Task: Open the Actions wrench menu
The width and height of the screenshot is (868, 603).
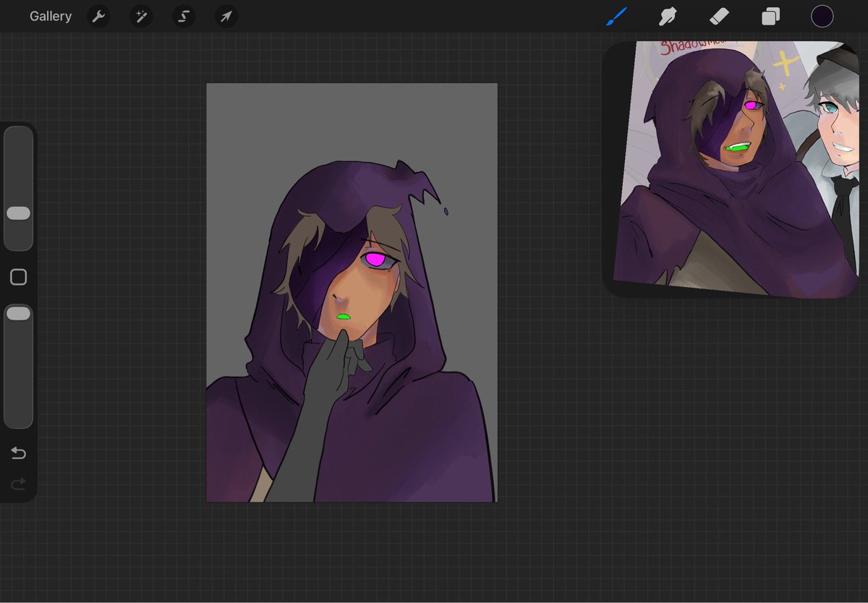Action: (98, 16)
